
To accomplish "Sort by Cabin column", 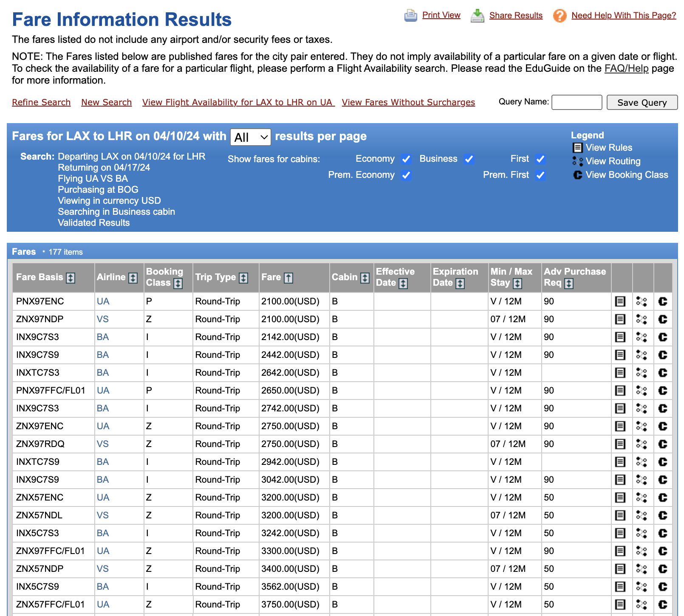I will click(365, 278).
